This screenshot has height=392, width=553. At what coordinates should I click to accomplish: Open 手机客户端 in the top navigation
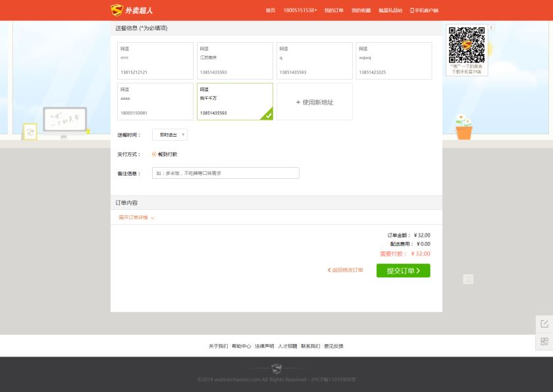[x=424, y=11]
